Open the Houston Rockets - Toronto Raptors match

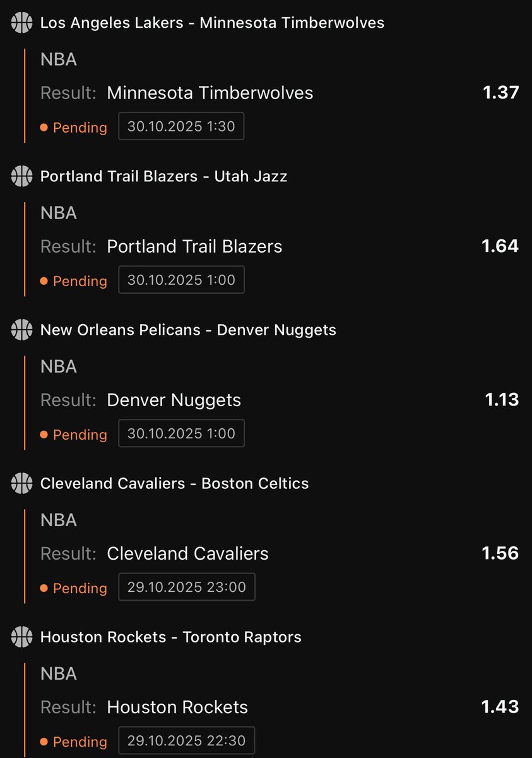170,637
